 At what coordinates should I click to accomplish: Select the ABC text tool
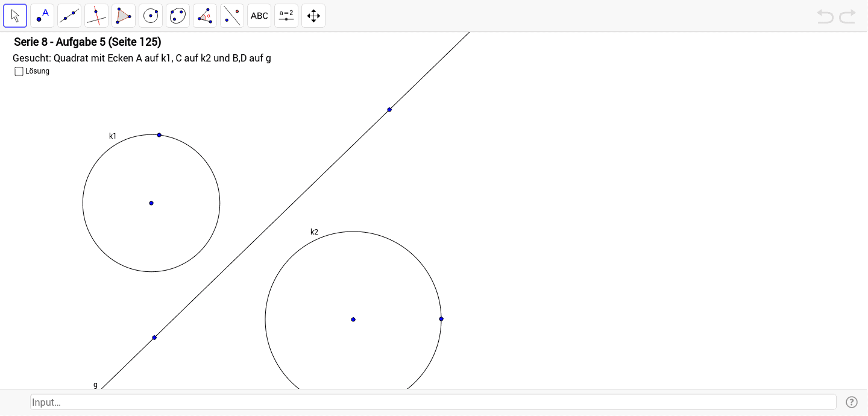[x=259, y=16]
